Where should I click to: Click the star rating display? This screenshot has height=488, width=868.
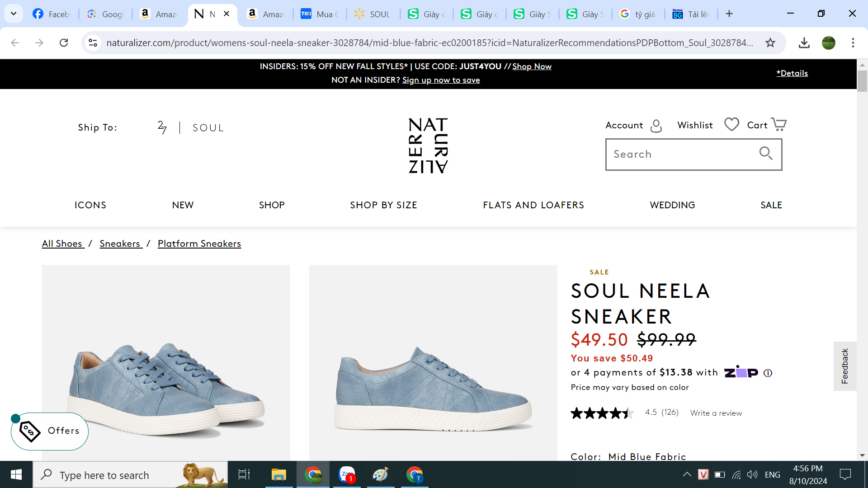[601, 413]
